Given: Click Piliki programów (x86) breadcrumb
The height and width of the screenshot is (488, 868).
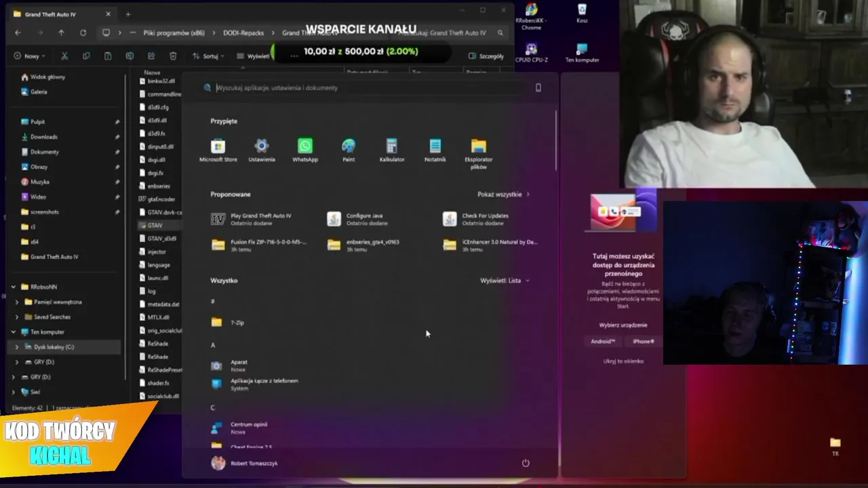Looking at the screenshot, I should point(174,33).
